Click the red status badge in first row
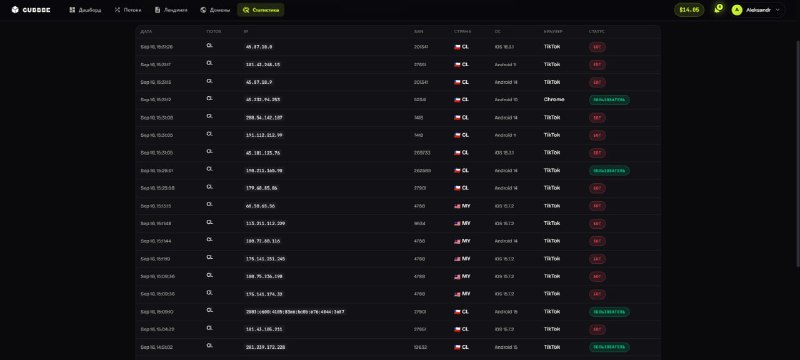This screenshot has height=360, width=800. [x=597, y=47]
